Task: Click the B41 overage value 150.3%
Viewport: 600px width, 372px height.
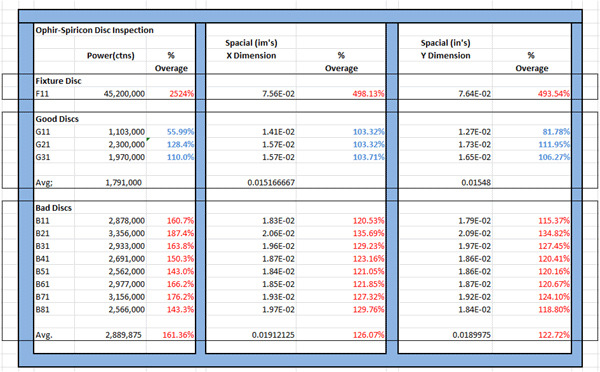Action: tap(180, 259)
